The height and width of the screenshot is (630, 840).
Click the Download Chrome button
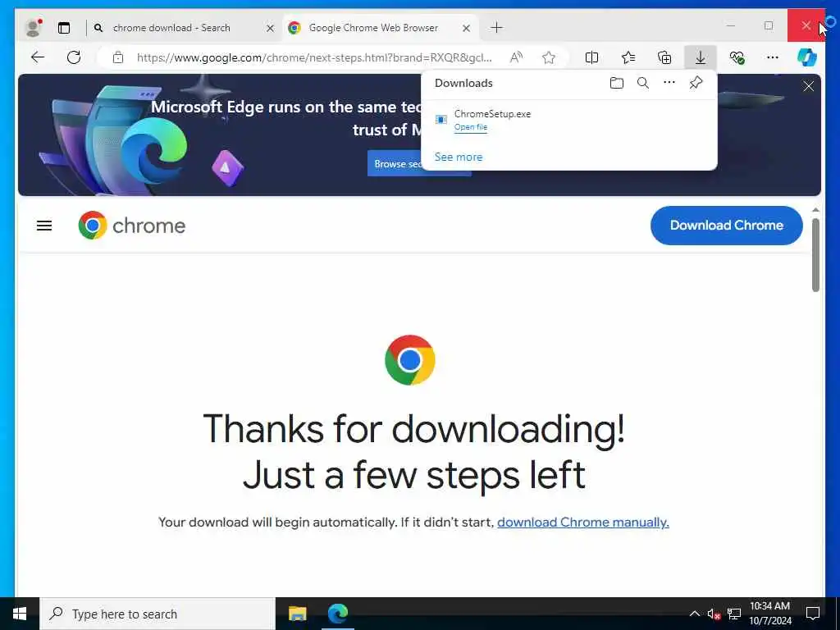[727, 226]
